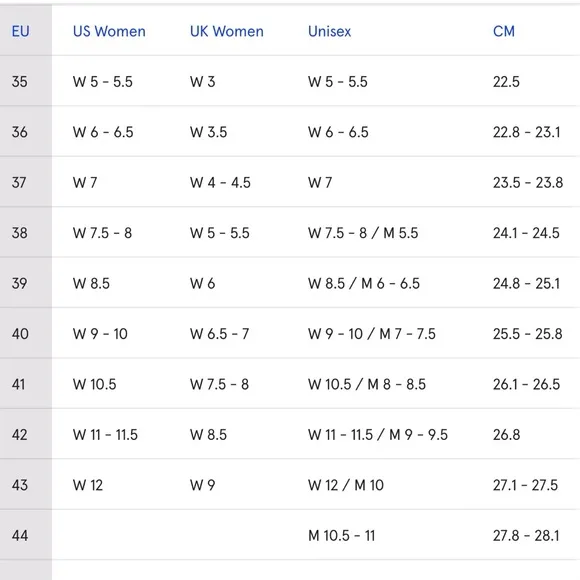
Task: Select EU size 44 row label
Action: [x=20, y=536]
